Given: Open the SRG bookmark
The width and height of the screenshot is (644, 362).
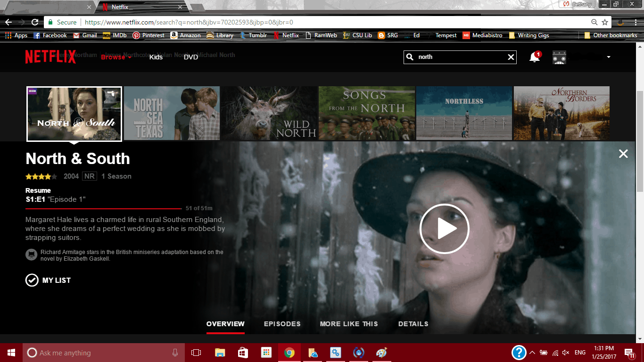Looking at the screenshot, I should click(388, 35).
